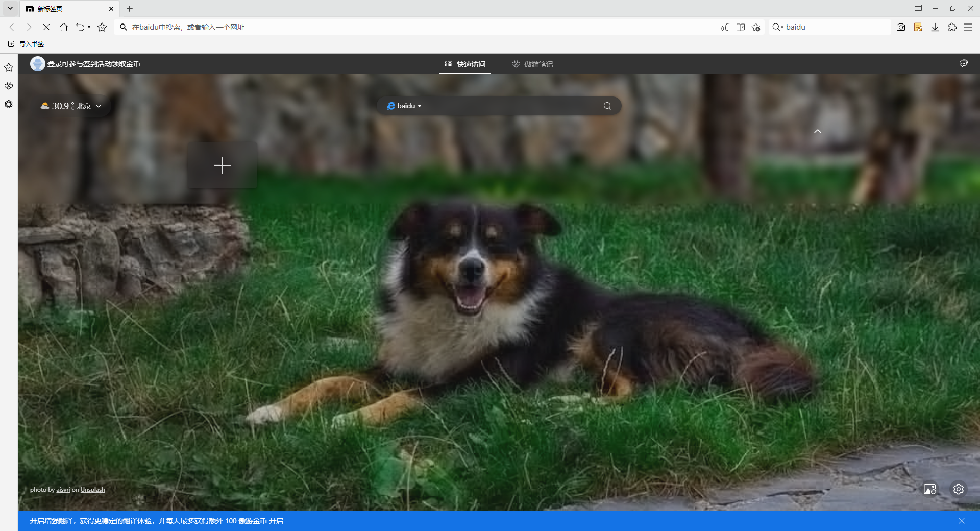The width and height of the screenshot is (980, 531).
Task: Click the read-aloud icon in address bar
Action: point(725,28)
